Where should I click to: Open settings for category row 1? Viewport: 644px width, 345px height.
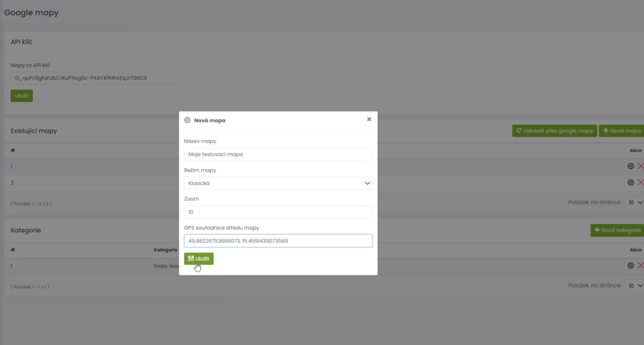[631, 265]
